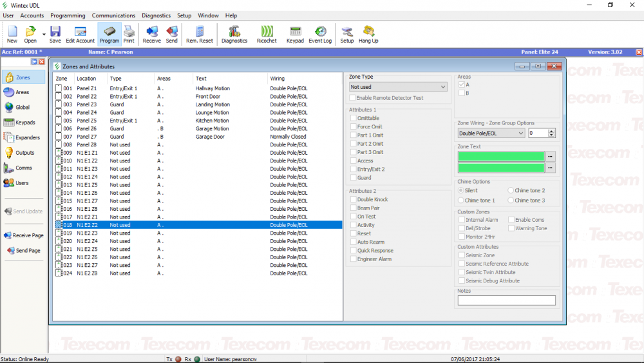This screenshot has width=644, height=363.
Task: Open Outputs section in sidebar
Action: tap(23, 153)
